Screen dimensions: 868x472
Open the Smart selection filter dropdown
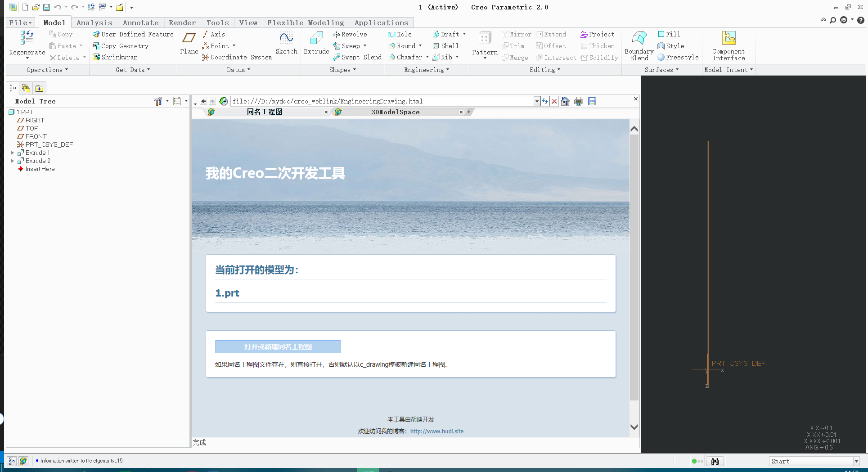tap(856, 461)
